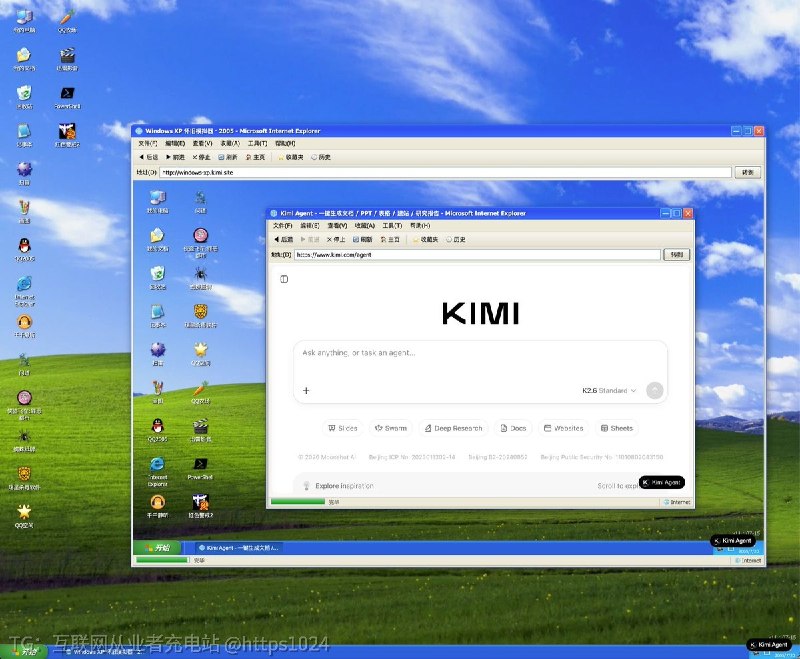Open 查看(V) menu in outer IE window
Viewport: 800px width, 659px height.
point(202,143)
